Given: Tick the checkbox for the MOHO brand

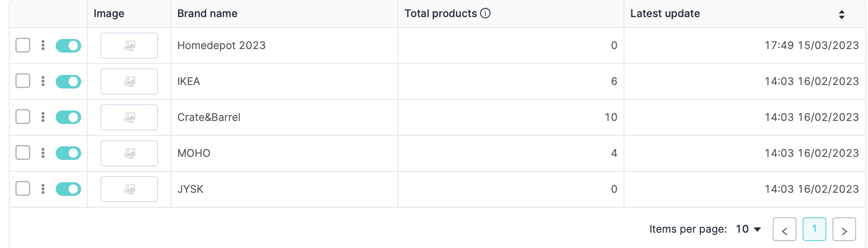Looking at the screenshot, I should tap(23, 153).
